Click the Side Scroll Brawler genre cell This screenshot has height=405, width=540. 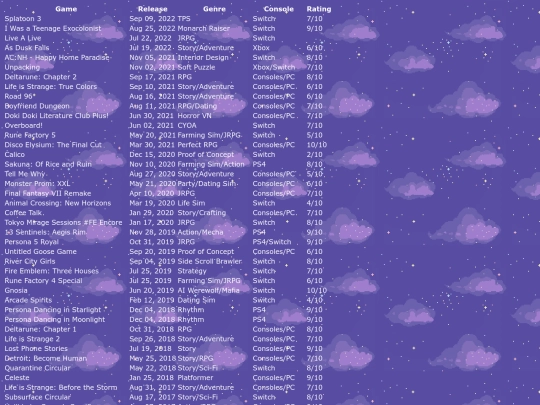pyautogui.click(x=209, y=261)
